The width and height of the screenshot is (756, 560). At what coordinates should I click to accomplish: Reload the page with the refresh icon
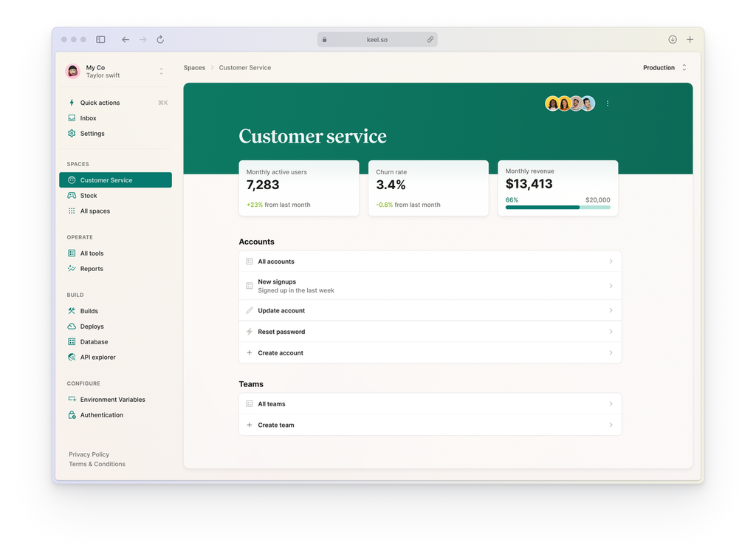160,40
